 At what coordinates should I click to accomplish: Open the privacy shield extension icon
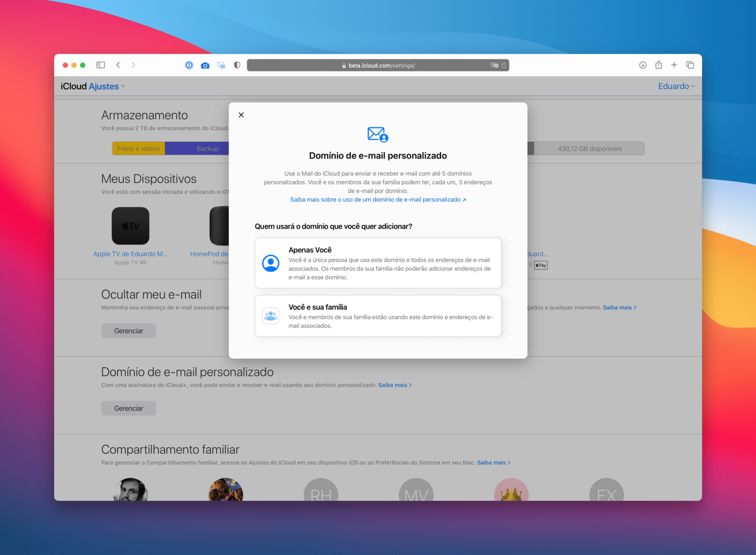click(237, 65)
